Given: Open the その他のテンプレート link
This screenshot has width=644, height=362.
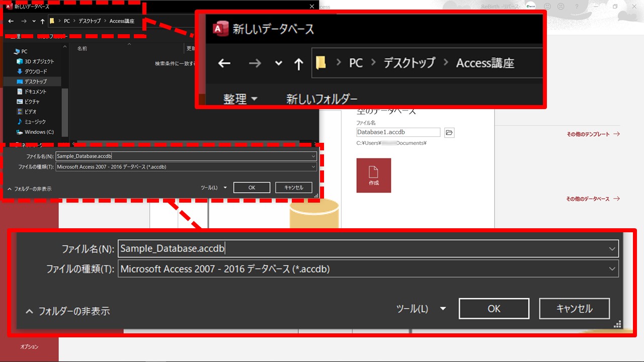Looking at the screenshot, I should [x=593, y=134].
